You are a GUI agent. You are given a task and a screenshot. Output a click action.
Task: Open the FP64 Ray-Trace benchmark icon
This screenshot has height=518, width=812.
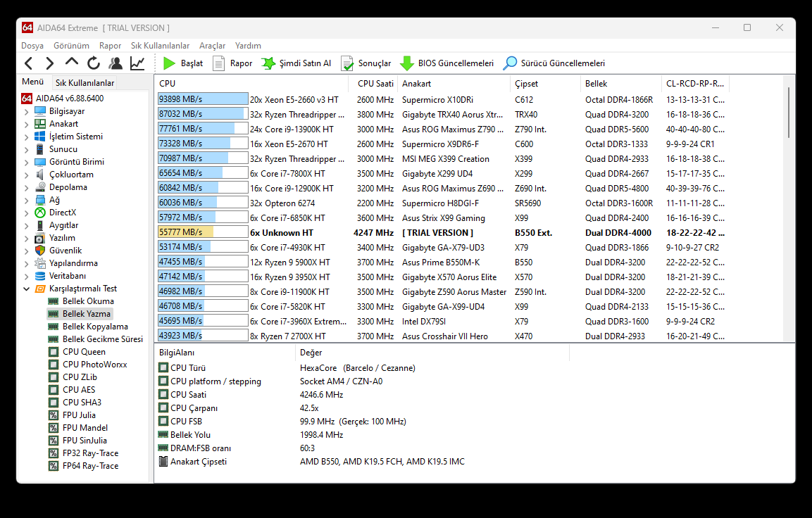54,466
